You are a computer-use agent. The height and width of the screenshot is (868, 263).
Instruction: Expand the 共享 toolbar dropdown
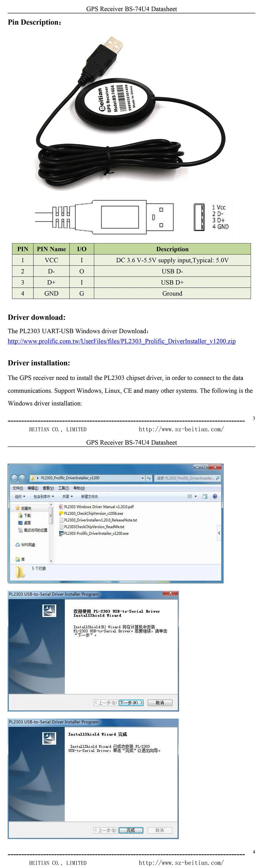(x=67, y=497)
